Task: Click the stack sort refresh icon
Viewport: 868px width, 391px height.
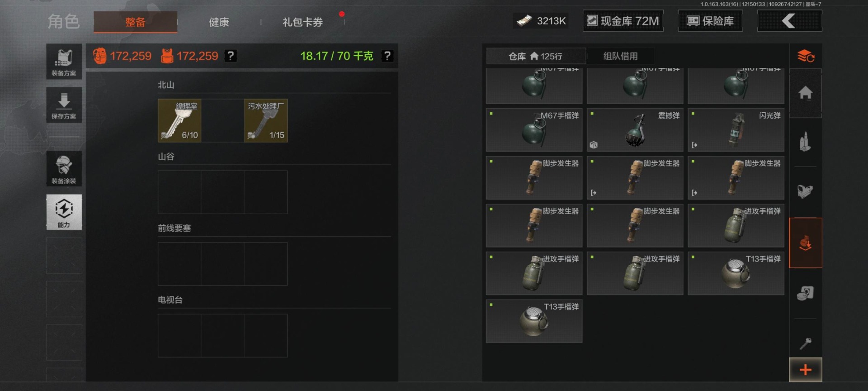Action: (x=806, y=56)
